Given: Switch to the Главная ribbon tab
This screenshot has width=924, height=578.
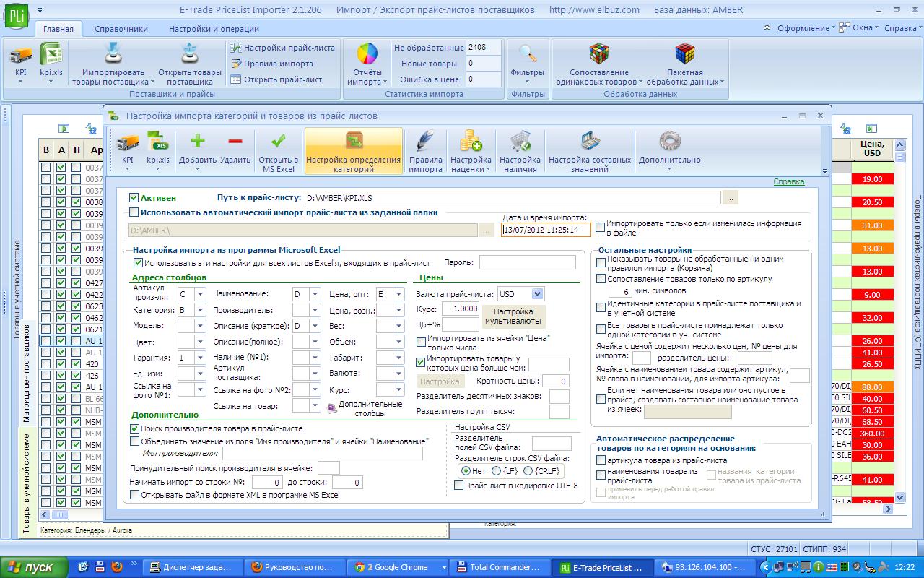Looking at the screenshot, I should coord(58,29).
